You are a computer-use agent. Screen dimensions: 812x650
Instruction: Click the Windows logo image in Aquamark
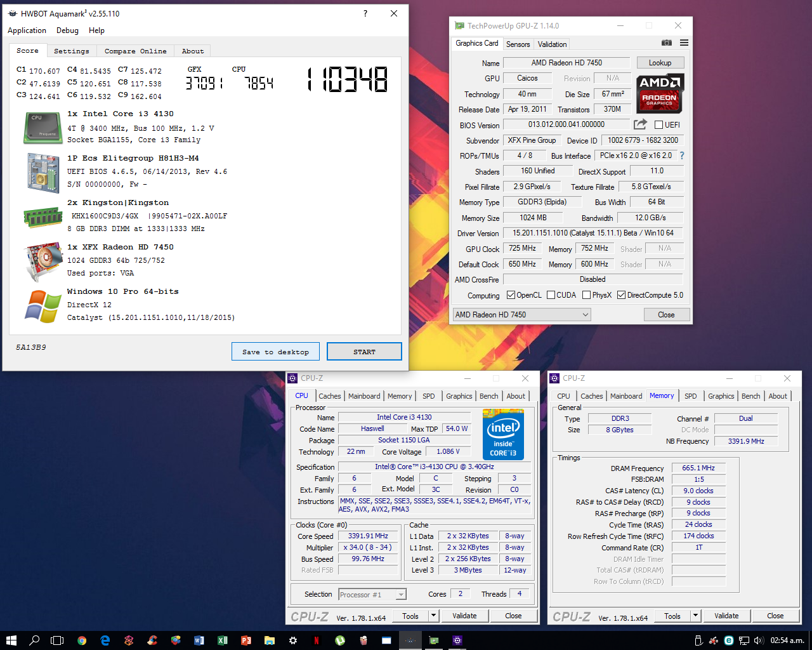click(x=43, y=306)
